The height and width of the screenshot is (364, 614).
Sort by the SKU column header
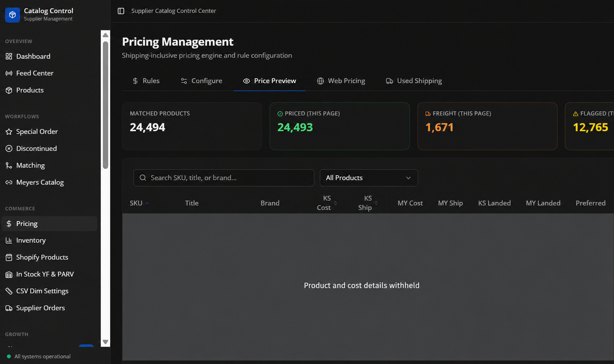pos(139,203)
